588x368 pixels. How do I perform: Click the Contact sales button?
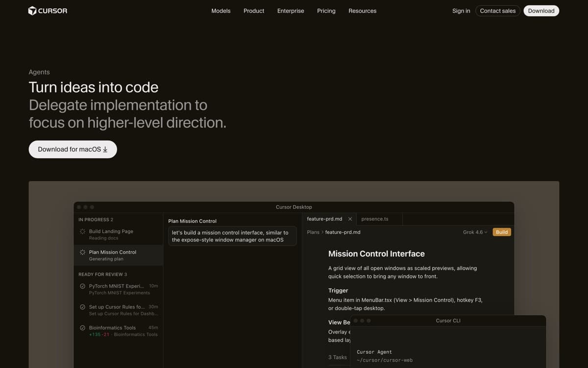[x=498, y=11]
